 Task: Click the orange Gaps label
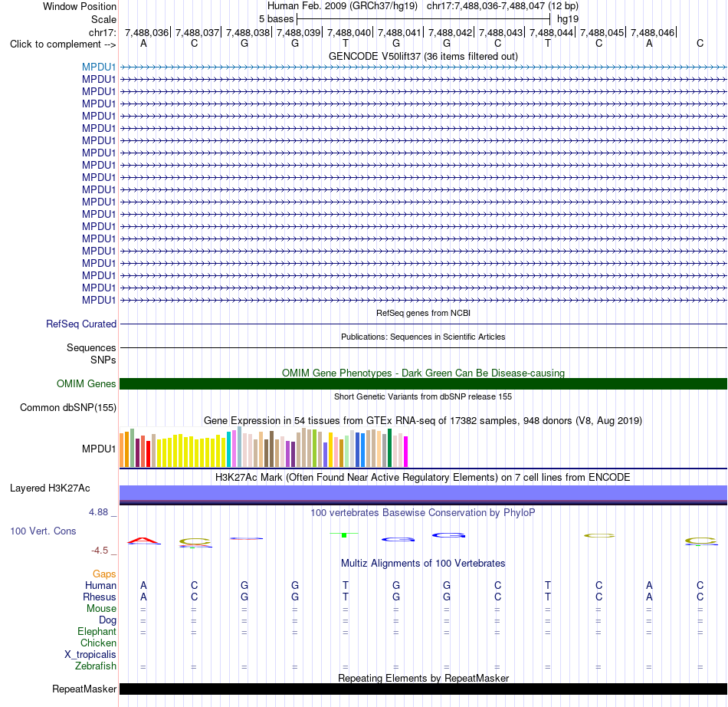pos(104,574)
